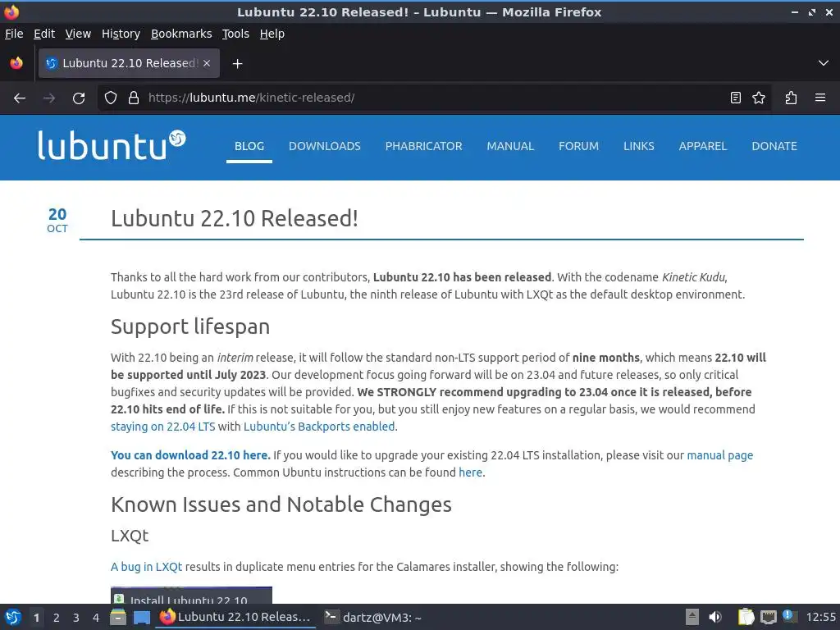This screenshot has width=840, height=630.
Task: Toggle reader view for this page
Action: 736,98
